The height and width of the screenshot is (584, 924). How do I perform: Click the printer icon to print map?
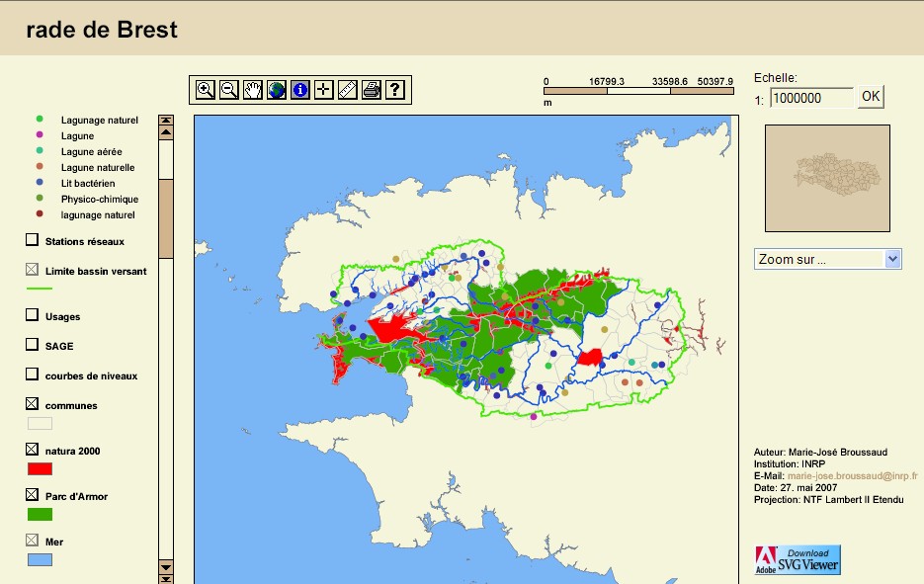[372, 90]
